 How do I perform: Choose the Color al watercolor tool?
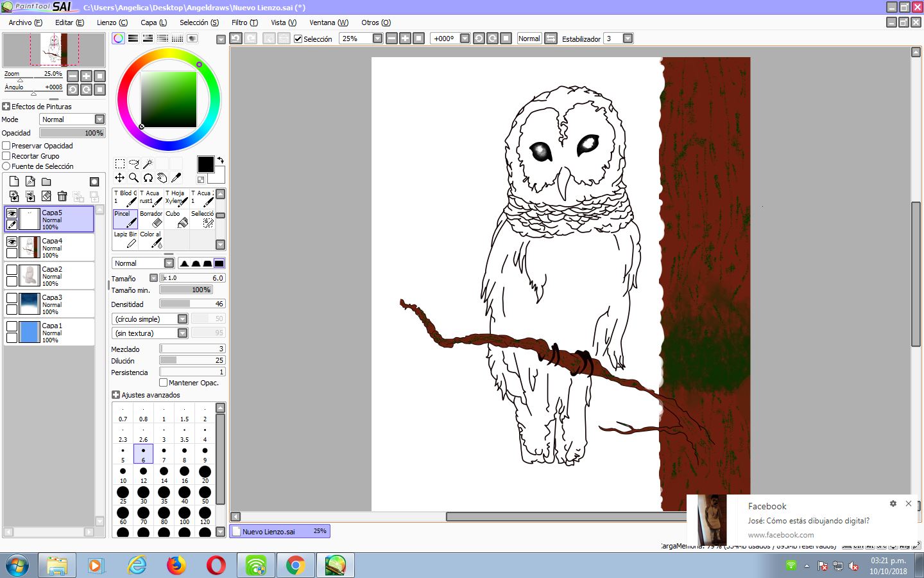pos(151,240)
